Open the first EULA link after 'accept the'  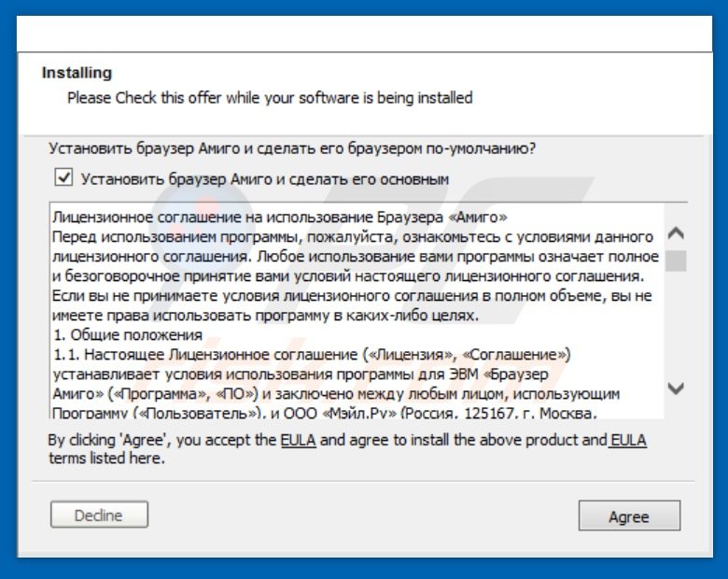pos(291,440)
